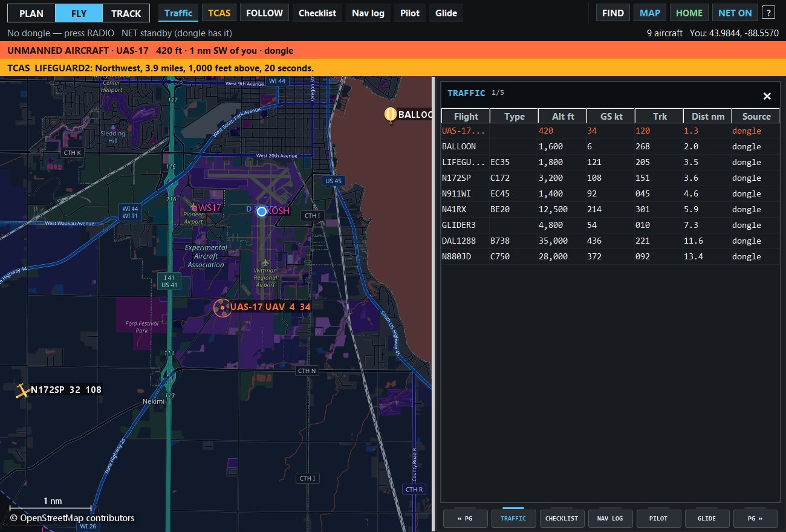
Task: Select the DAL1288 row in traffic table
Action: coord(610,241)
